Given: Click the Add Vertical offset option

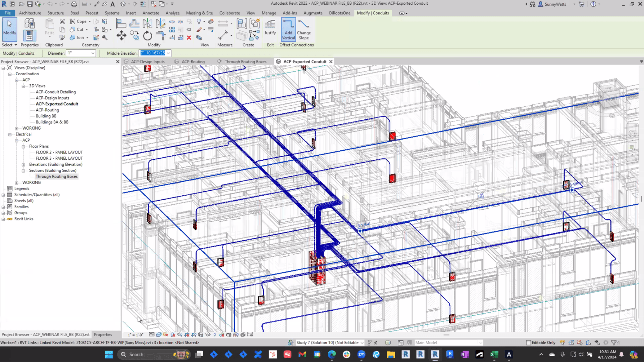Looking at the screenshot, I should point(288,29).
